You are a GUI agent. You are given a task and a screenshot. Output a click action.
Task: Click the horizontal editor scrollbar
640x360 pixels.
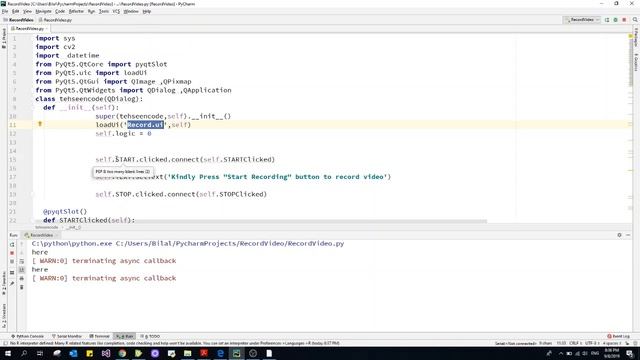(261, 222)
